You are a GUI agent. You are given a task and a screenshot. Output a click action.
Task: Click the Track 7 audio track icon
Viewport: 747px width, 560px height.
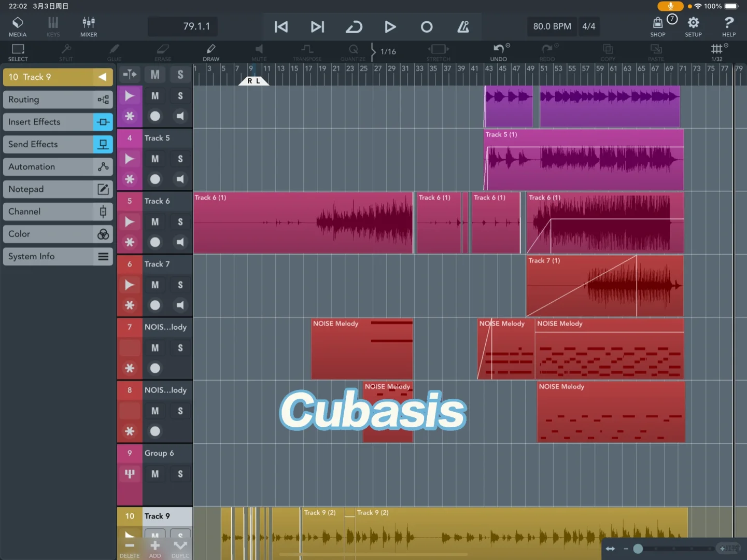(x=130, y=285)
